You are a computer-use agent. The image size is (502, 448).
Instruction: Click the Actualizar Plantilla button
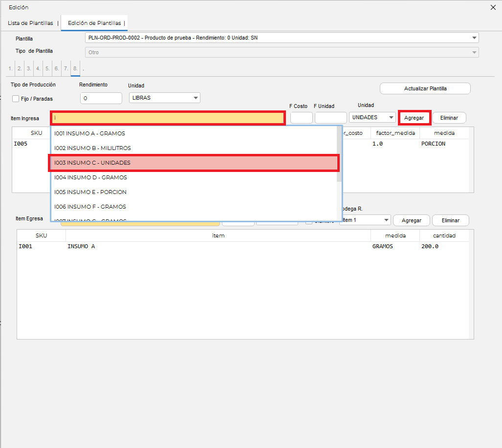[425, 88]
